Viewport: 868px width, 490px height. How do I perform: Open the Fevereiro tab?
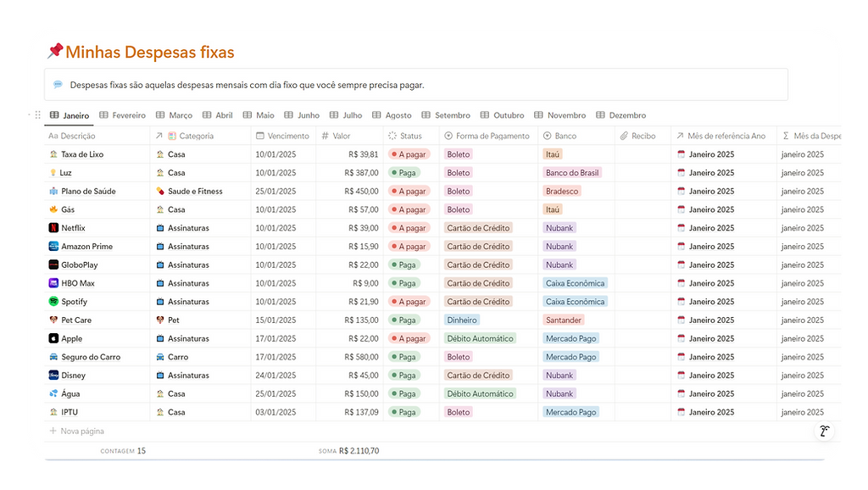point(122,115)
